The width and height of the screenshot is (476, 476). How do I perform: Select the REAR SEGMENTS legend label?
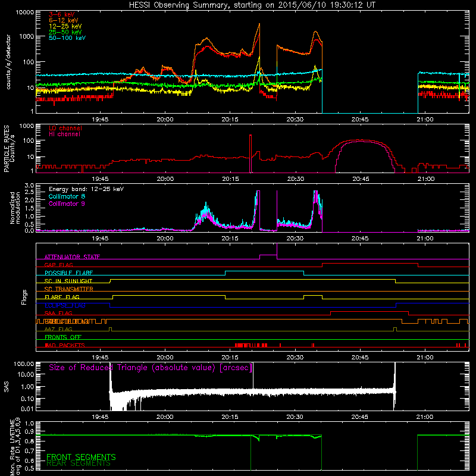[79, 464]
